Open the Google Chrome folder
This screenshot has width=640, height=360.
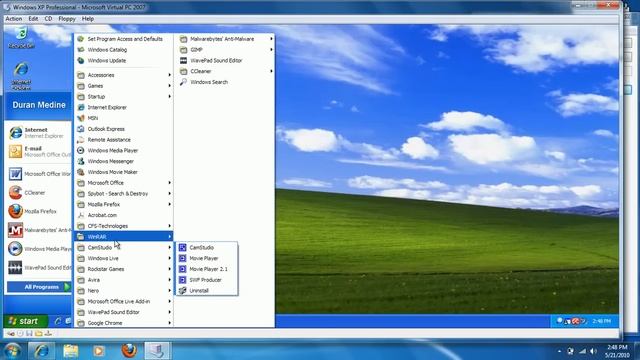click(124, 323)
